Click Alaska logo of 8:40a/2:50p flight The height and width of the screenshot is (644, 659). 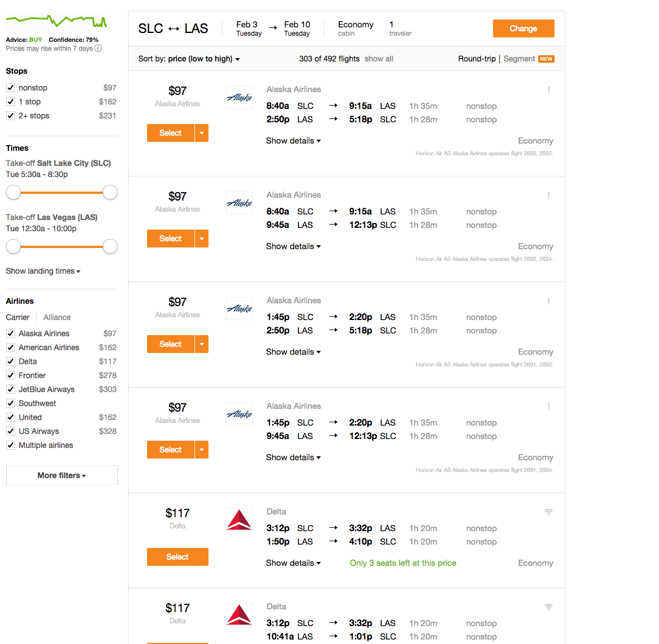tap(239, 97)
